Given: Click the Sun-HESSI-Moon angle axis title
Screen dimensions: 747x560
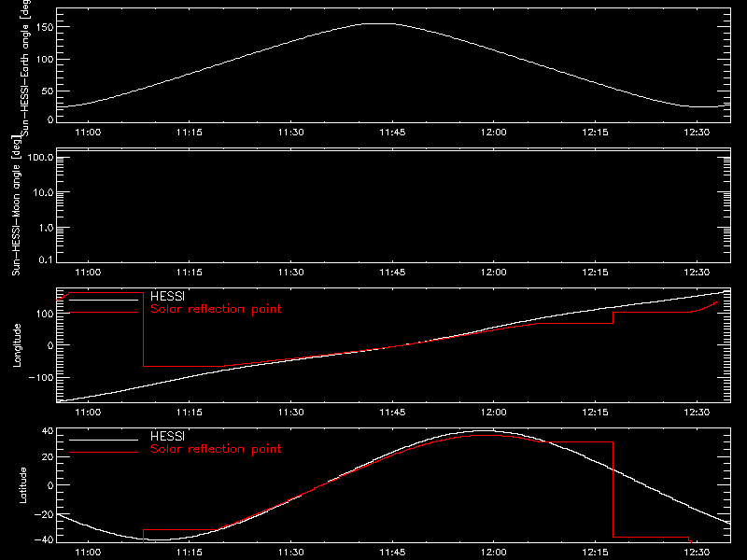Looking at the screenshot, I should (x=16, y=205).
